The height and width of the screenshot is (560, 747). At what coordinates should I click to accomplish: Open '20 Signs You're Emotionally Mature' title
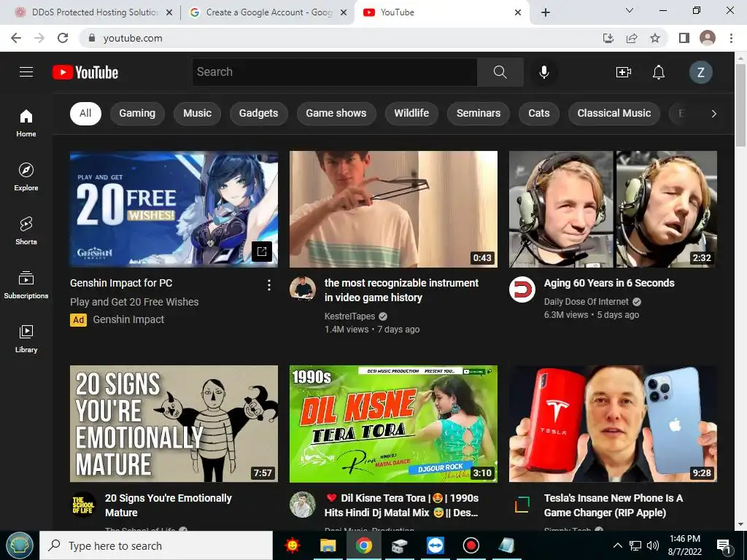coord(169,505)
